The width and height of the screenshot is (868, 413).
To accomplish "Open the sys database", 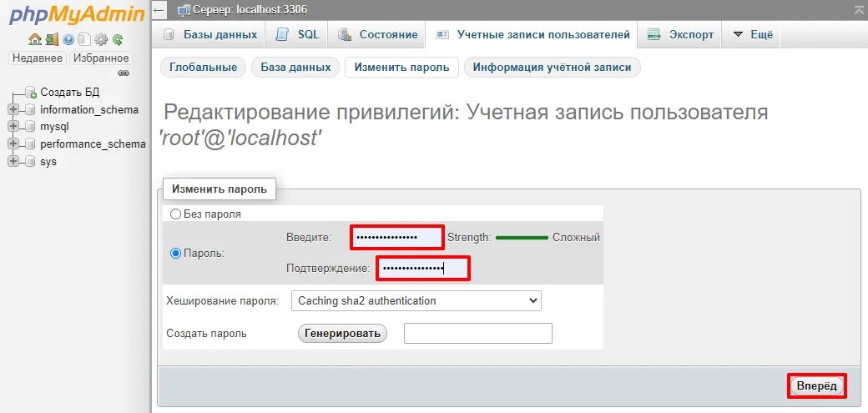I will click(x=48, y=162).
